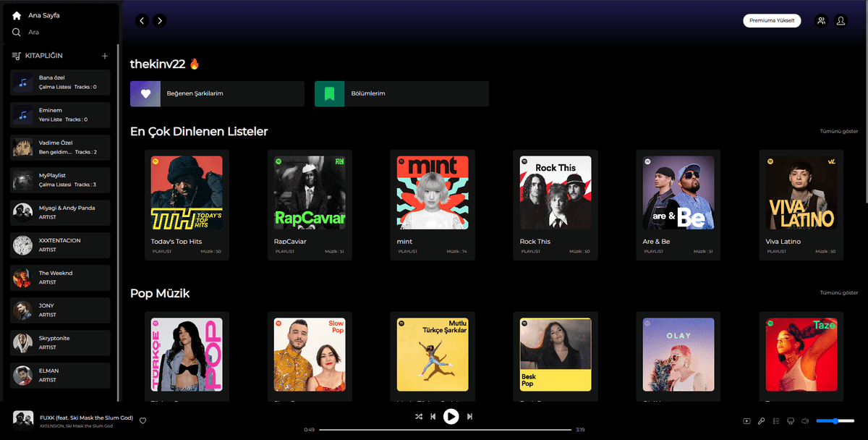Seek in the track progress bar
This screenshot has height=440, width=868.
point(446,430)
